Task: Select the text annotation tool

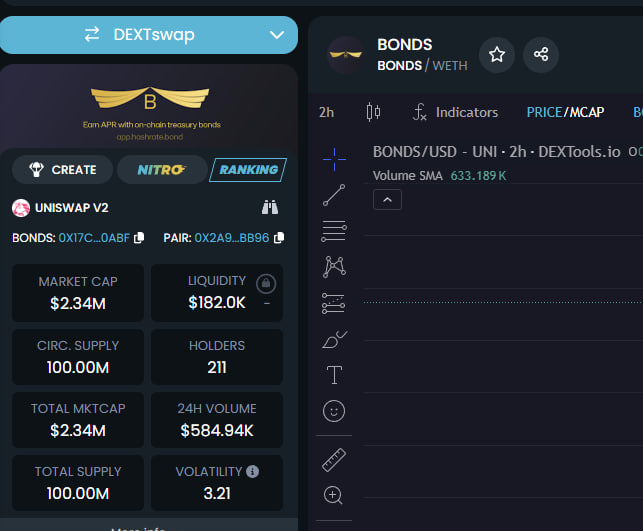Action: pos(334,375)
